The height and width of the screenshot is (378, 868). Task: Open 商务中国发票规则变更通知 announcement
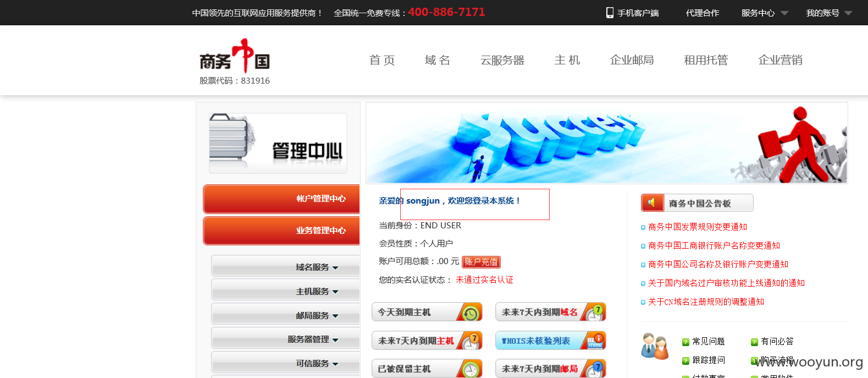698,227
